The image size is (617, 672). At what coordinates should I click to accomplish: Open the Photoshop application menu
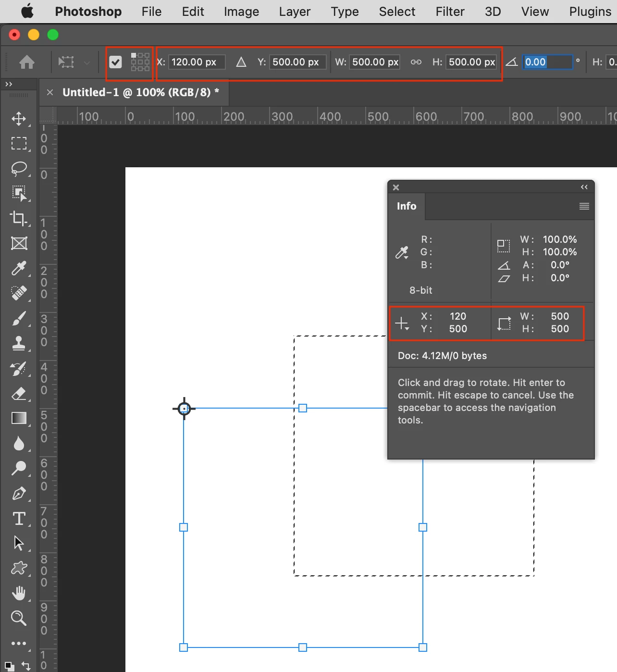point(88,12)
